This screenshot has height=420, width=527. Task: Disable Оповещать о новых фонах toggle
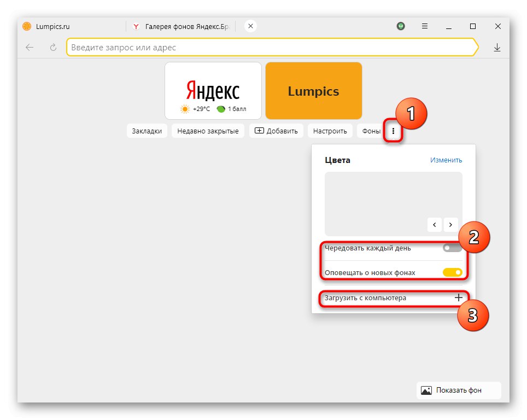pos(453,272)
